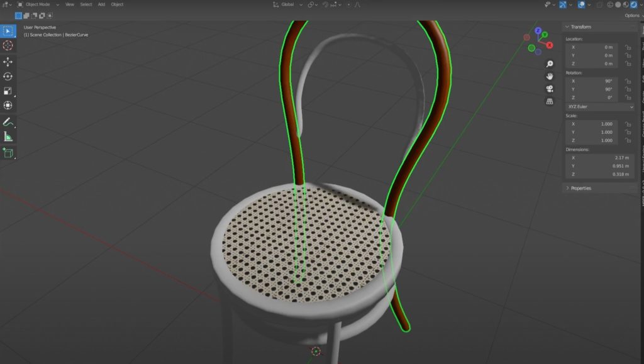
Task: Click the Options button
Action: [x=631, y=15]
